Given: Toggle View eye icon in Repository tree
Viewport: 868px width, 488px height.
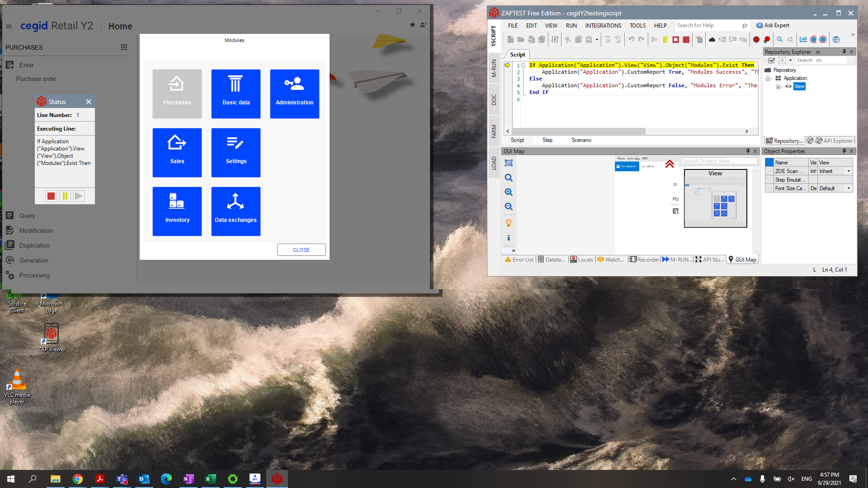Looking at the screenshot, I should [788, 87].
